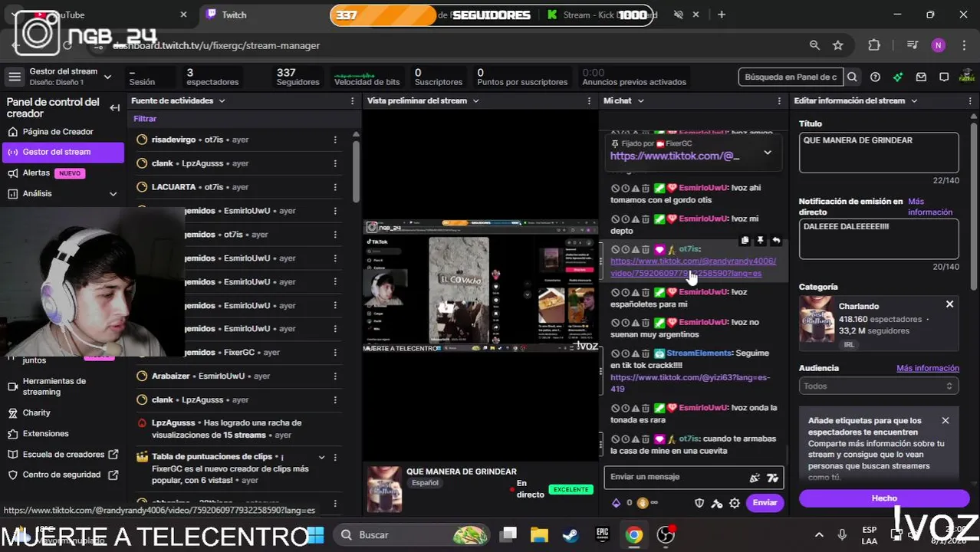Click the Notificación de emisión en directo text field
The image size is (980, 552).
coord(879,238)
